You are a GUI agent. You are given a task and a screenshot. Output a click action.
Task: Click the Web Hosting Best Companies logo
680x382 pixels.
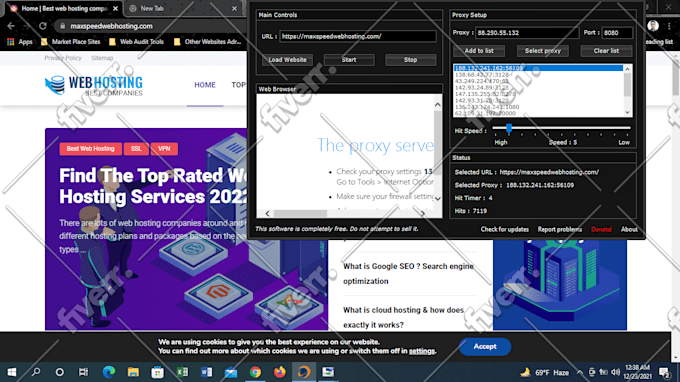click(x=94, y=85)
